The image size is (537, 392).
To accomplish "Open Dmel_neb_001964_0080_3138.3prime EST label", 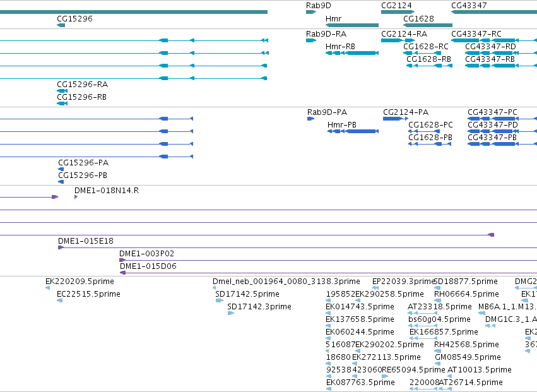I will click(286, 282).
